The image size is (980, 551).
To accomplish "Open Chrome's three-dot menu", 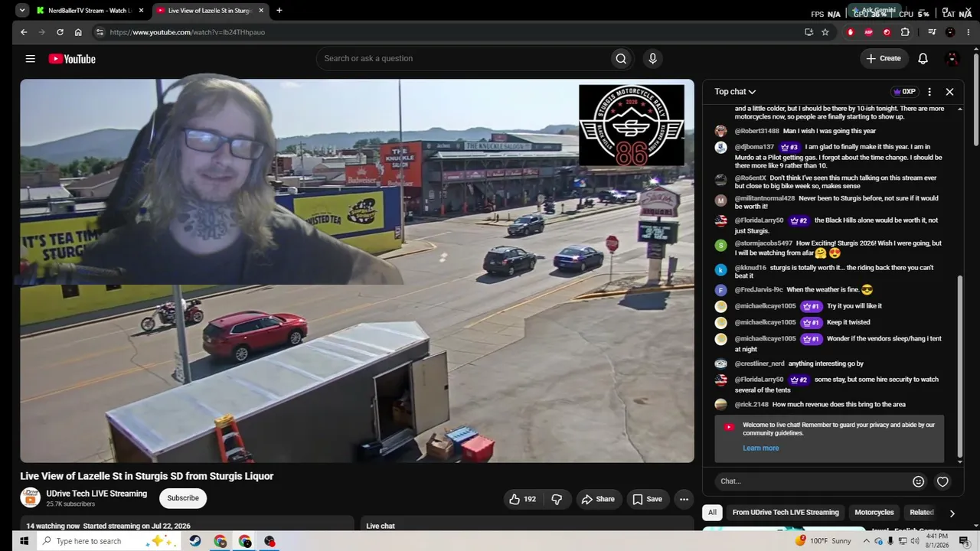I will coord(969,32).
